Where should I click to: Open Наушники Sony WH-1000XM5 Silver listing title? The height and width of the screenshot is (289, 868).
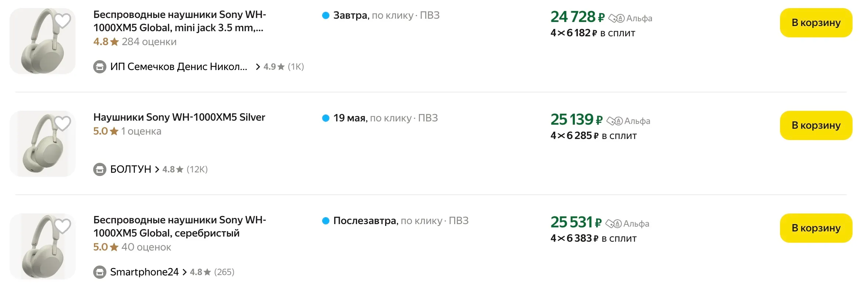179,117
